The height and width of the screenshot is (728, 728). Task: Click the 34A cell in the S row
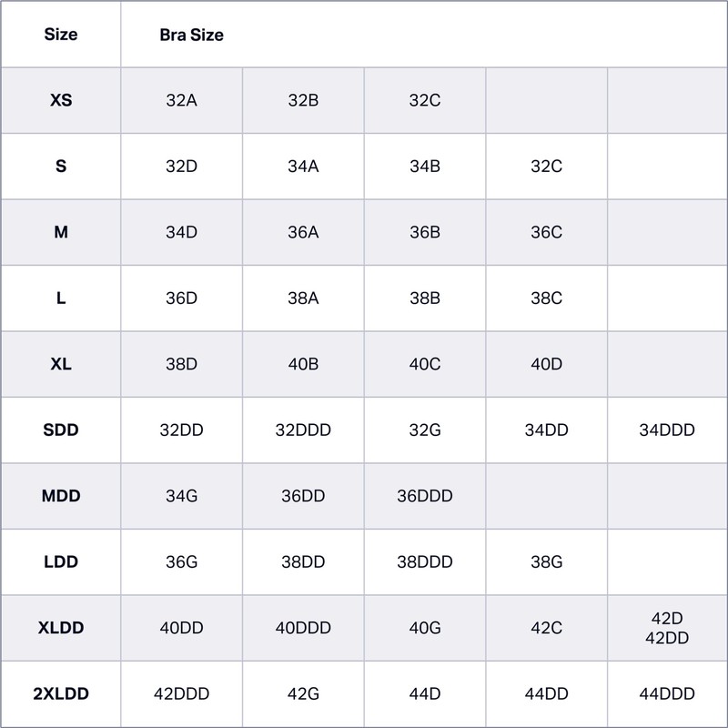303,167
